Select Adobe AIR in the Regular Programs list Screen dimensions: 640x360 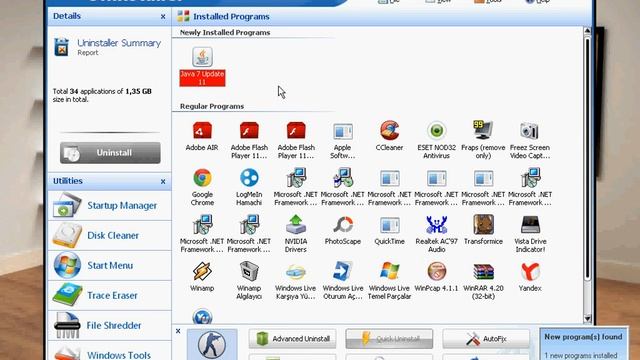click(202, 136)
